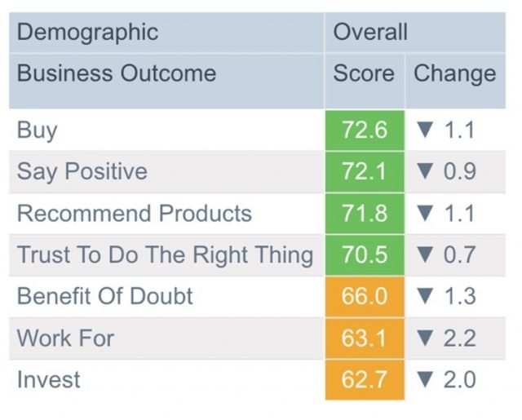Click the Change column header

pos(454,73)
